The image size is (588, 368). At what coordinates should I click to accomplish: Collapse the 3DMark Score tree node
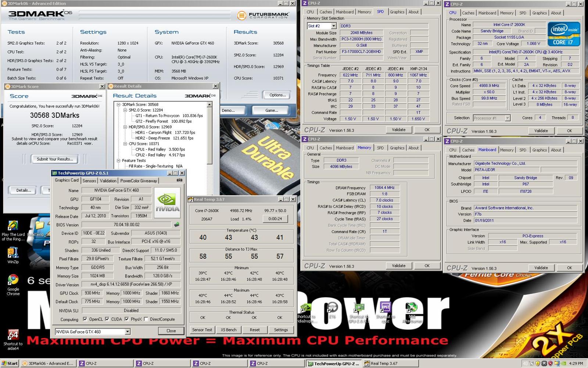(119, 105)
